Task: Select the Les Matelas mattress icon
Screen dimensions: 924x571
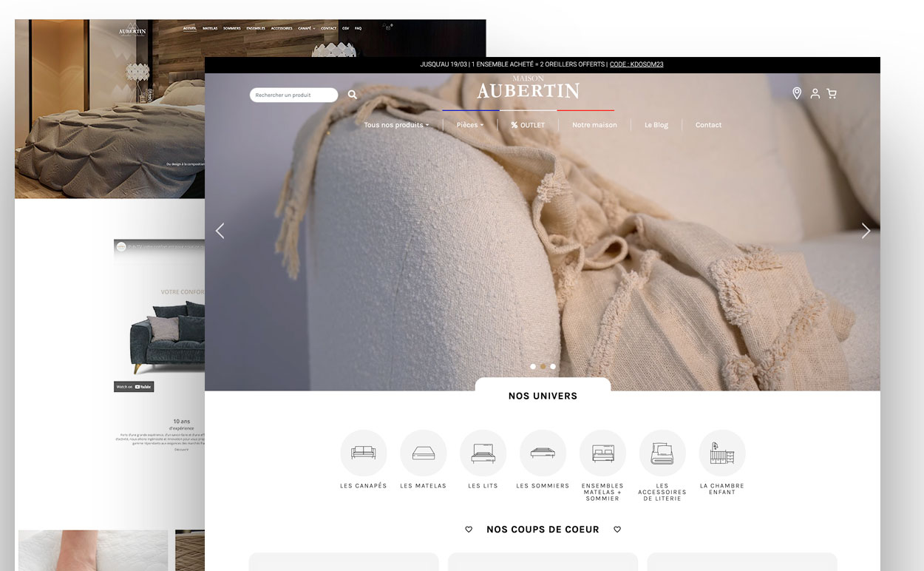Action: pyautogui.click(x=424, y=453)
